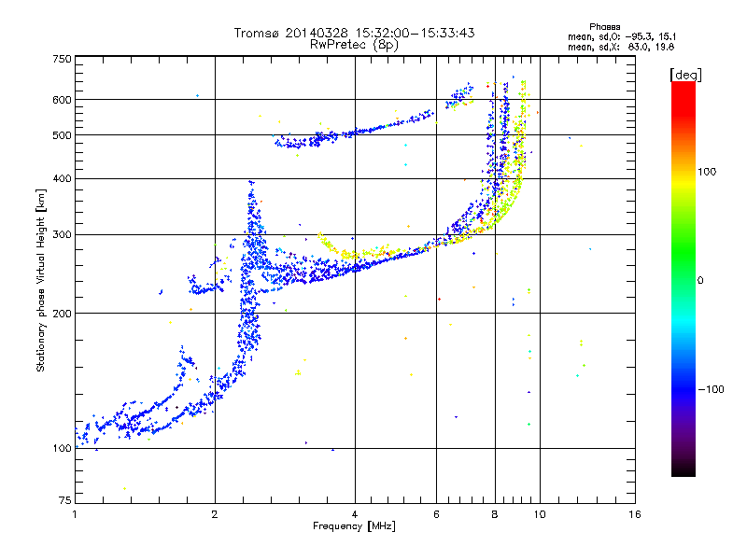Click the y-axis tick label '500'
Image resolution: width=747 pixels, height=560 pixels.
(x=62, y=135)
